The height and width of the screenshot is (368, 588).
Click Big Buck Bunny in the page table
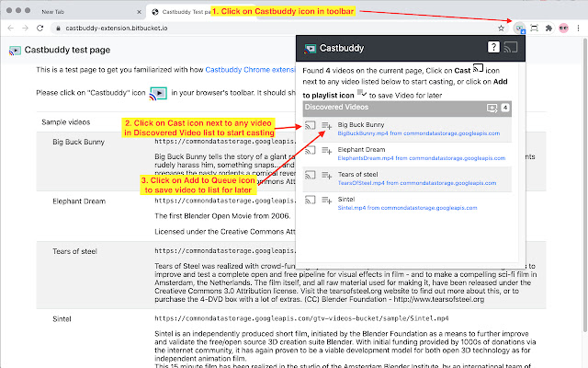(78, 142)
